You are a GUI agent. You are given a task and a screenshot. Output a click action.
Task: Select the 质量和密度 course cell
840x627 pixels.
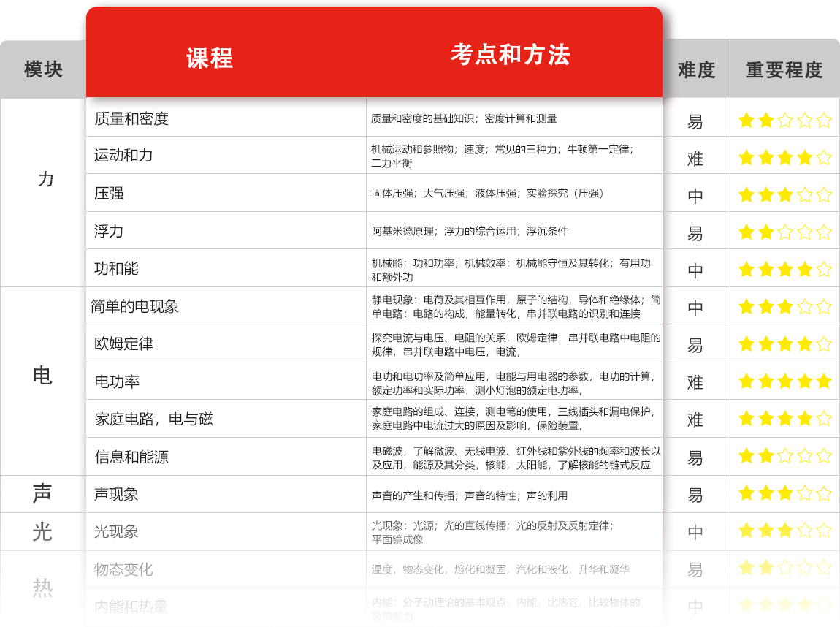coord(226,118)
